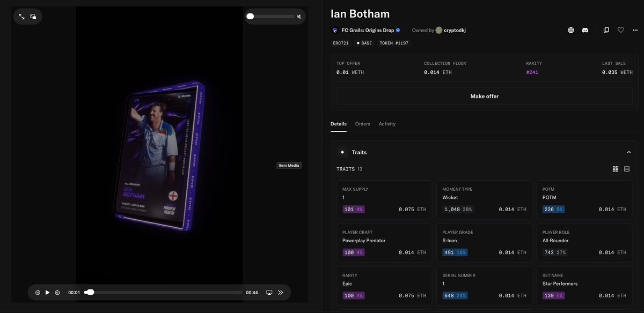Expand the video to fullscreen
Viewport: 644px width, 313px height.
pyautogui.click(x=21, y=17)
